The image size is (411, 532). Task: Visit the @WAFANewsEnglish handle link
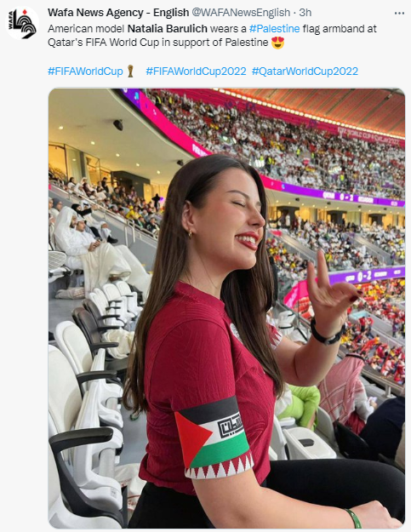[241, 13]
